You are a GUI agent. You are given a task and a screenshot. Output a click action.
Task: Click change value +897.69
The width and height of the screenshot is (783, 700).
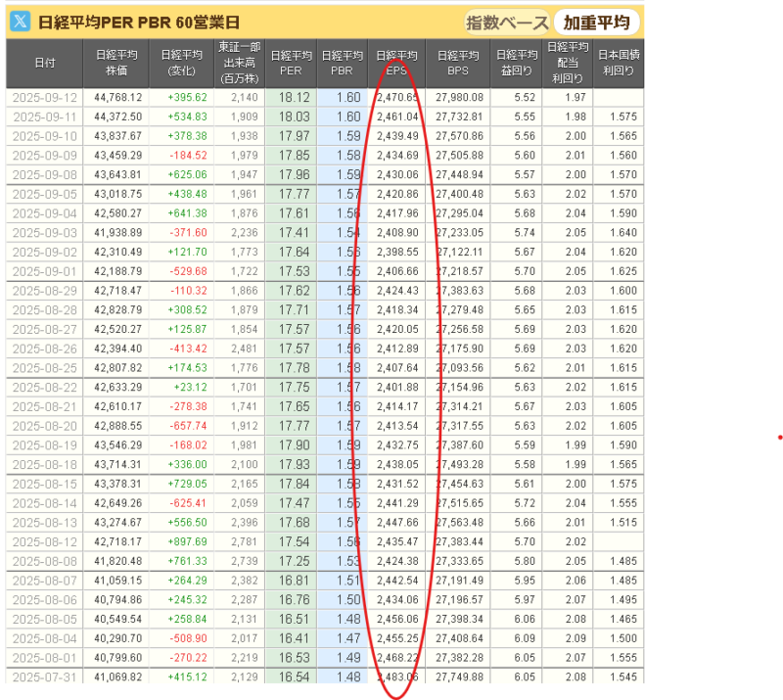187,542
